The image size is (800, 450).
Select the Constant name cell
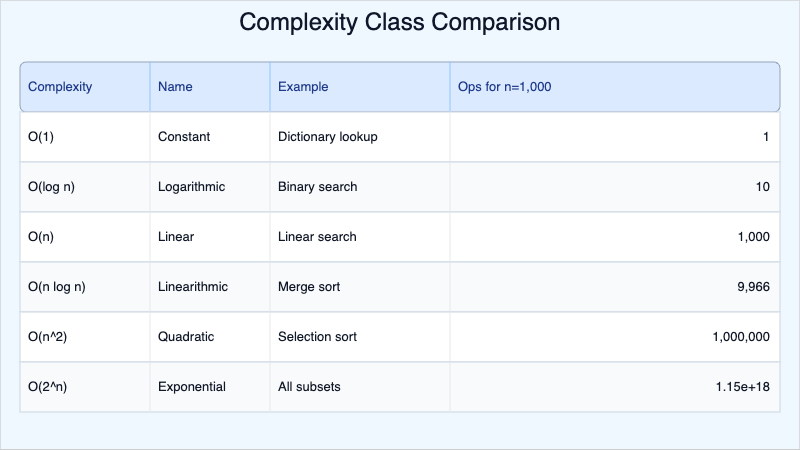pyautogui.click(x=184, y=137)
